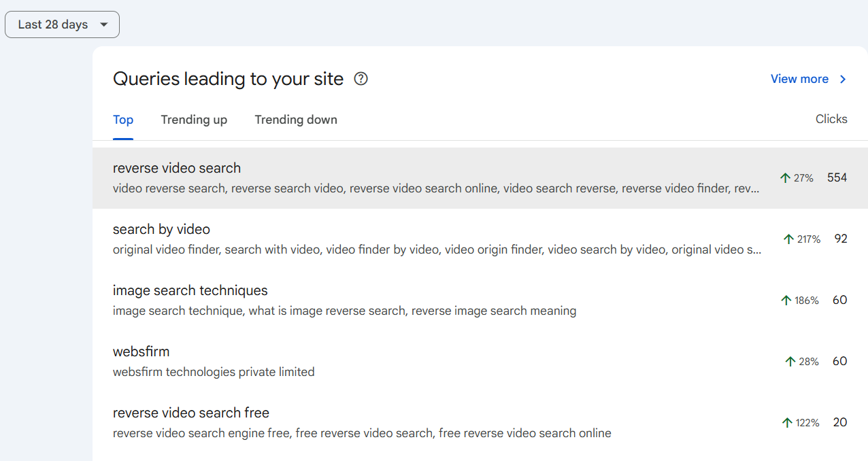Select the search by video query

[161, 229]
